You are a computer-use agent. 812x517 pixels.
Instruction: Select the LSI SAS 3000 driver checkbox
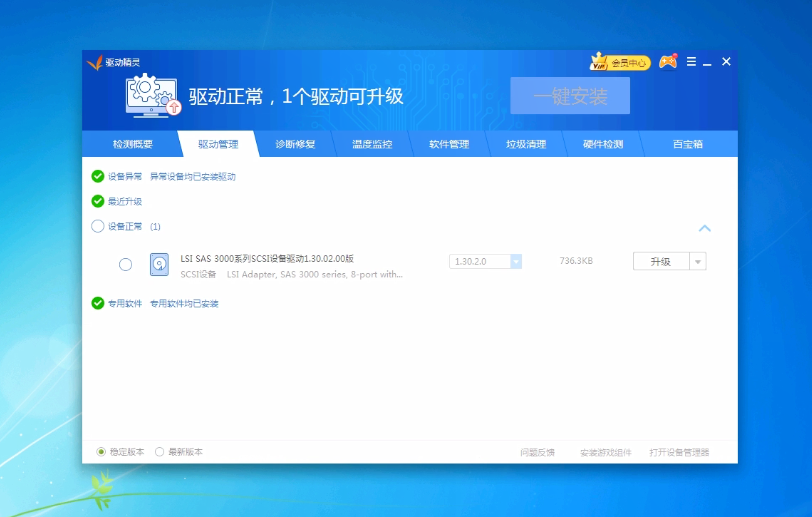click(x=125, y=265)
